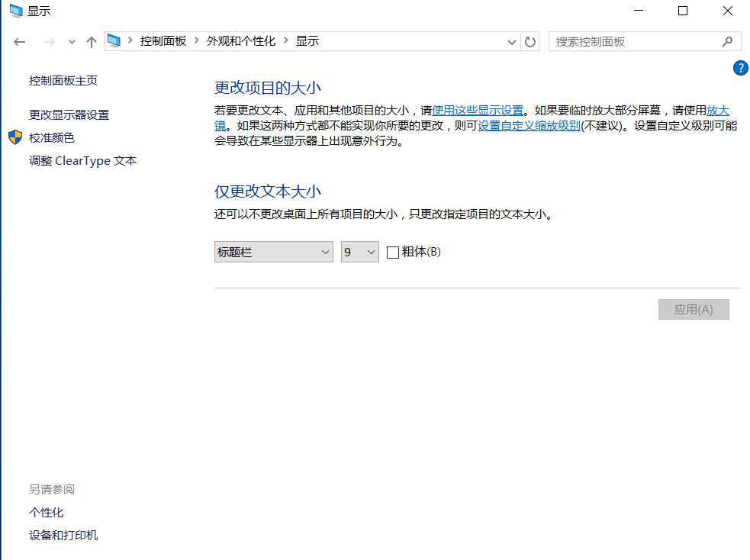Screen dimensions: 750x560
Task: Open 更改显示器设置 in the sidebar
Action: (x=69, y=114)
